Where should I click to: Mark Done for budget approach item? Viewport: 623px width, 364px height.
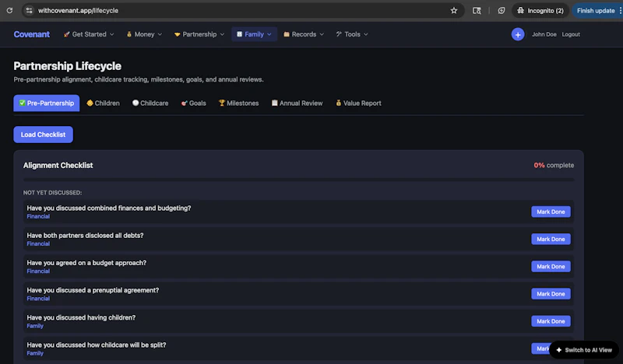pos(551,266)
